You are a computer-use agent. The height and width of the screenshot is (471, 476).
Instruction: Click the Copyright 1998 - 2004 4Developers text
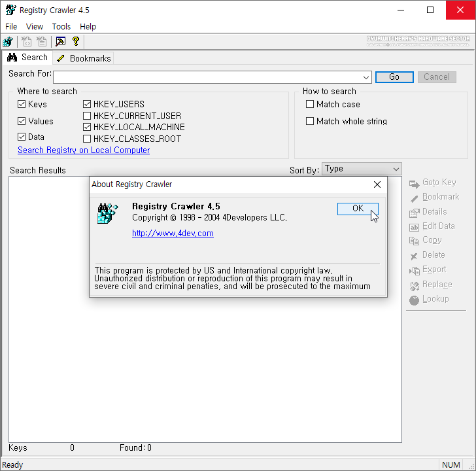[x=209, y=218]
